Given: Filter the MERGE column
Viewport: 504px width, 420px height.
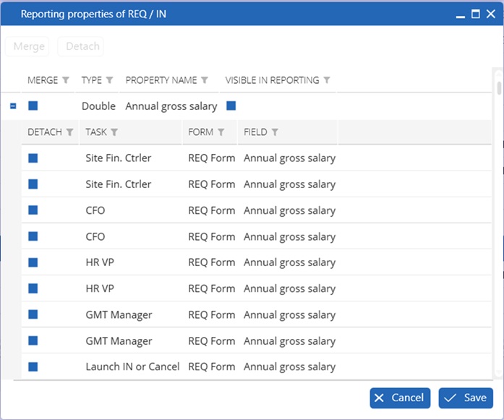Looking at the screenshot, I should 66,80.
